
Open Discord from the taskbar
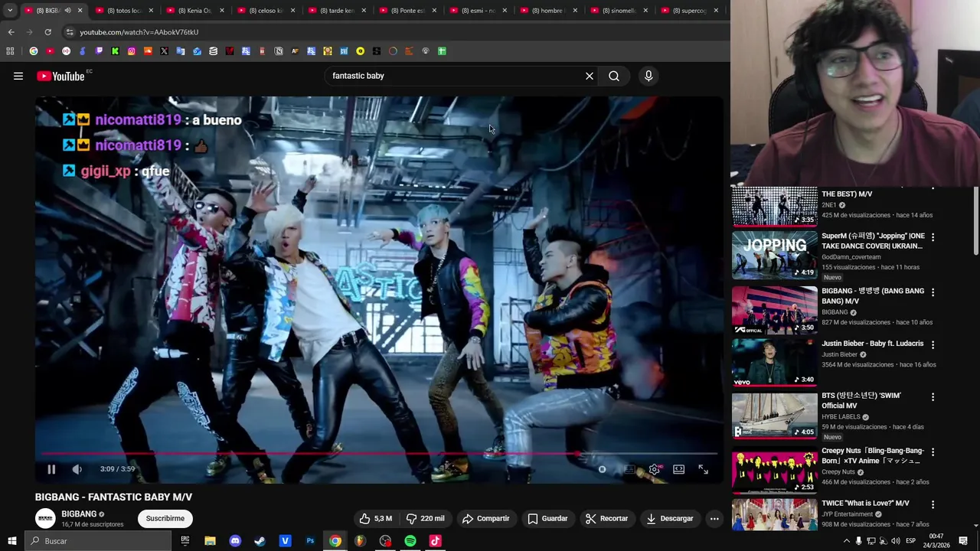pos(235,541)
